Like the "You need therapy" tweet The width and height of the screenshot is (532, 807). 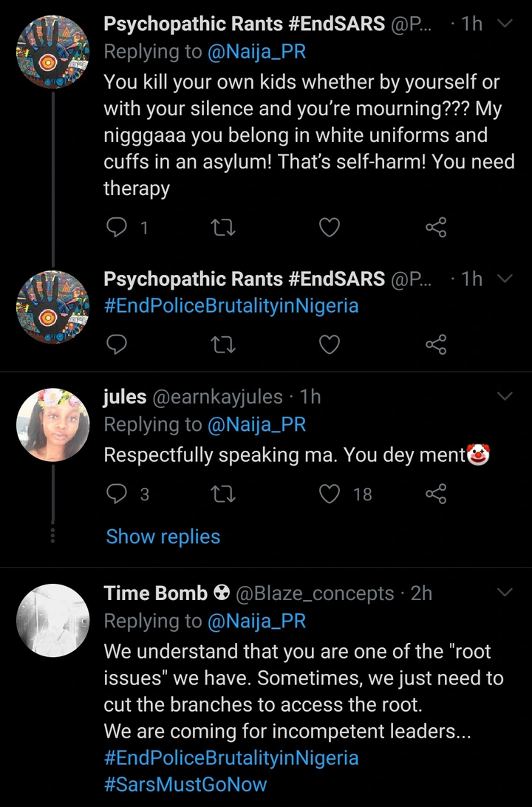pos(329,228)
